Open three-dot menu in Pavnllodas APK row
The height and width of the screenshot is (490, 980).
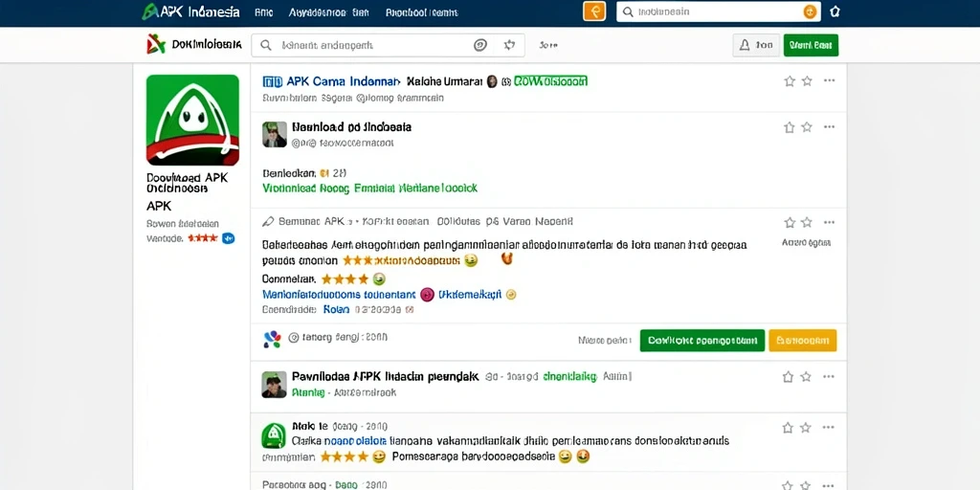point(829,377)
